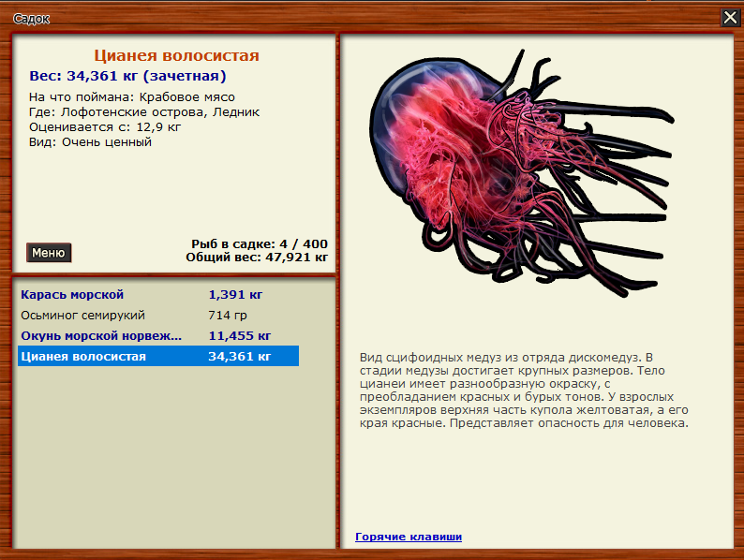Select Окунь морской норвеж... row
The width and height of the screenshot is (744, 560).
tap(158, 335)
